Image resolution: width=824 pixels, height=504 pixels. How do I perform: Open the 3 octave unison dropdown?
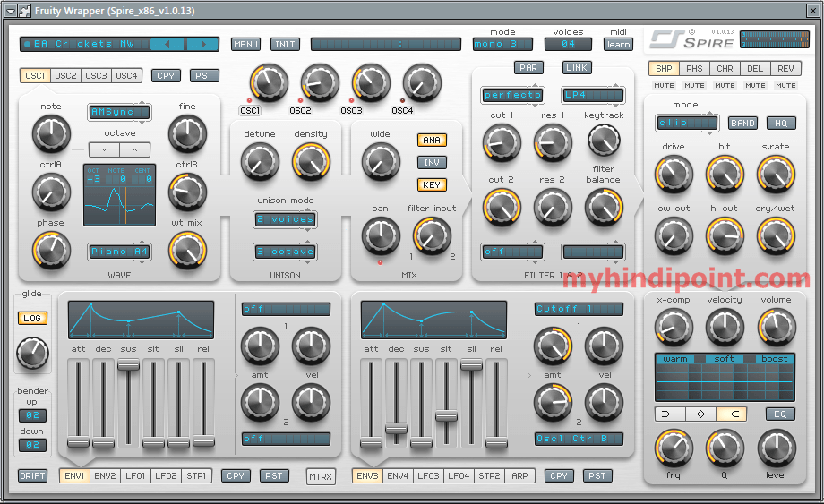(286, 252)
